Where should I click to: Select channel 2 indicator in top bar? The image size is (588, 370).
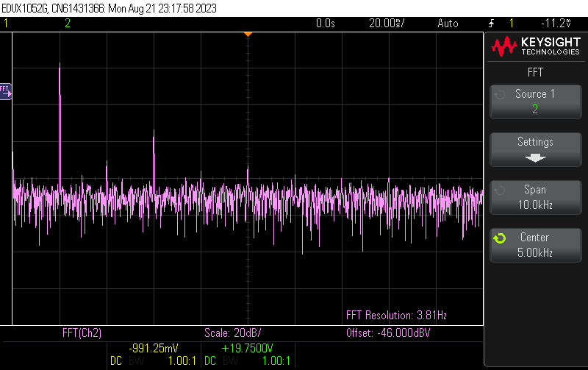(68, 24)
